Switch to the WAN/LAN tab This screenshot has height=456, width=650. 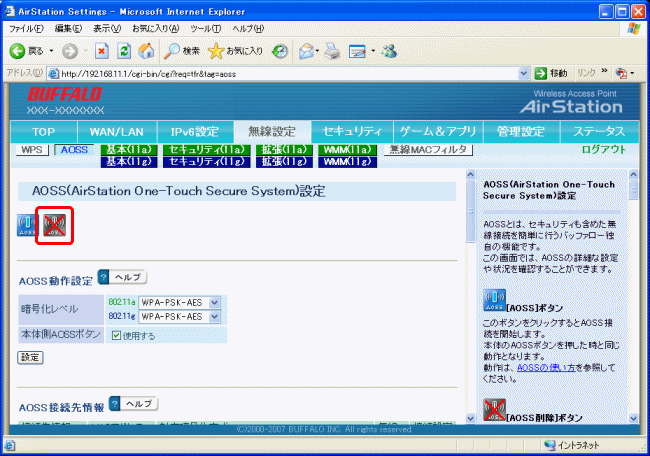(116, 132)
